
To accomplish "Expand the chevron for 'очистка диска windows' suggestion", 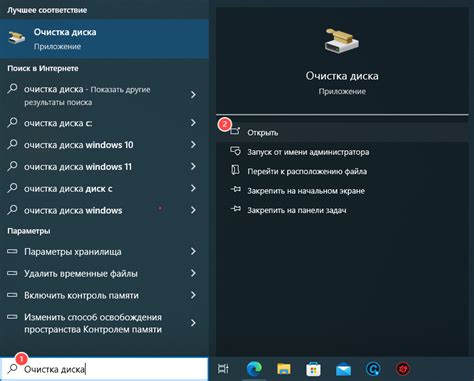I will click(x=193, y=210).
